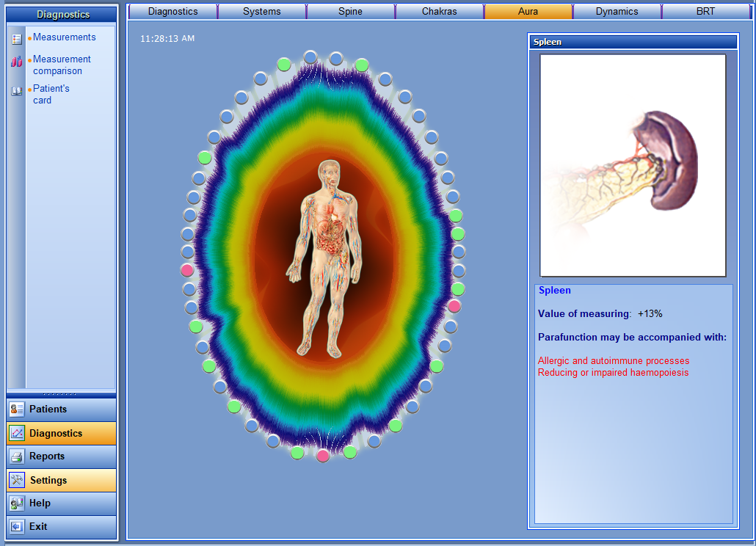Open the Help section
The image size is (756, 546).
pos(61,503)
